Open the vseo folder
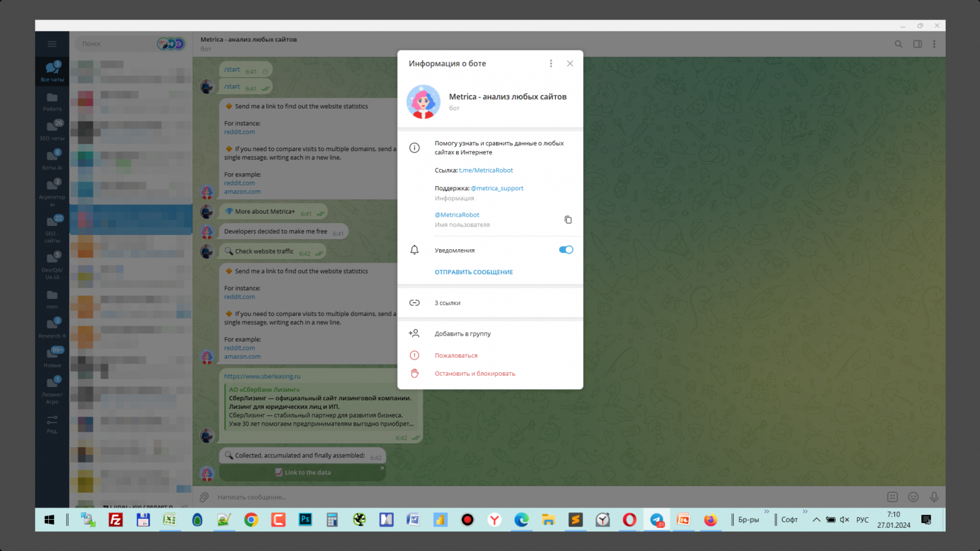 point(52,299)
